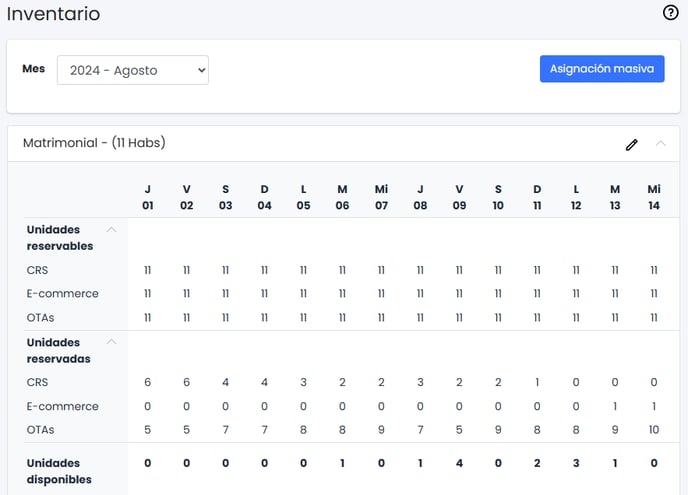Click E-commerce reserved value 1 on day 13

point(615,406)
